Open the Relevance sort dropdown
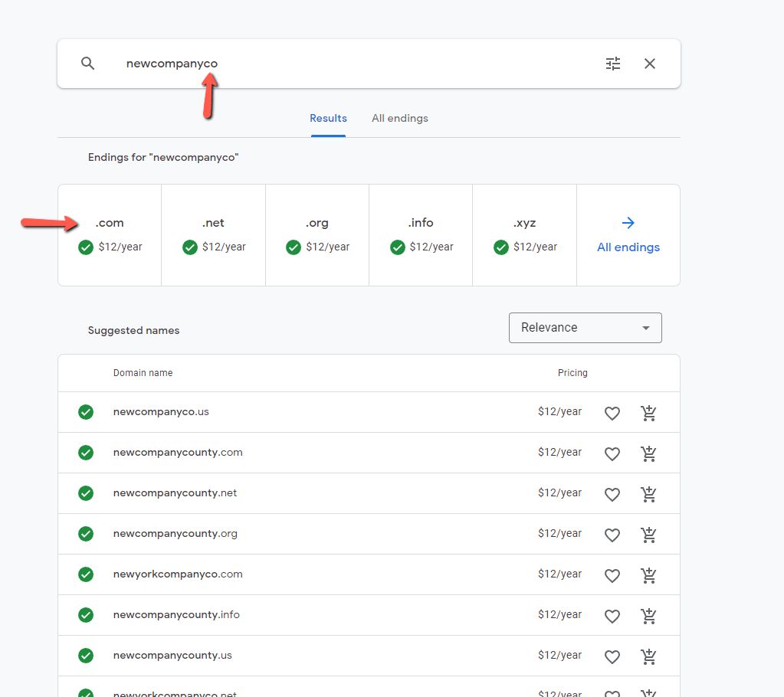 [585, 328]
